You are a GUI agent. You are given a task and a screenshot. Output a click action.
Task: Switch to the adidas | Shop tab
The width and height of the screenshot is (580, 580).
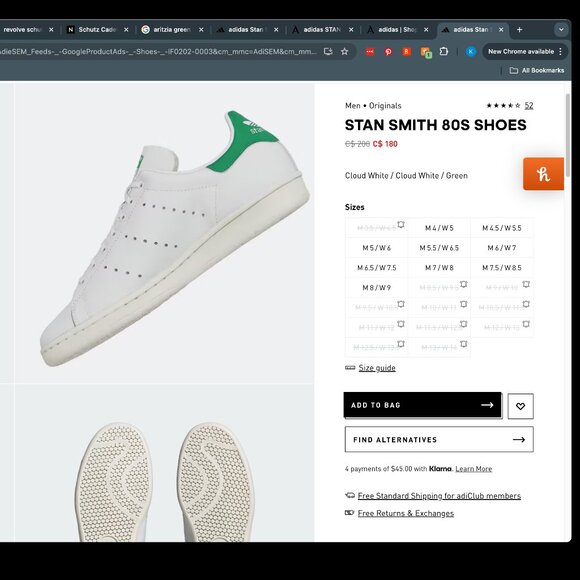point(398,30)
